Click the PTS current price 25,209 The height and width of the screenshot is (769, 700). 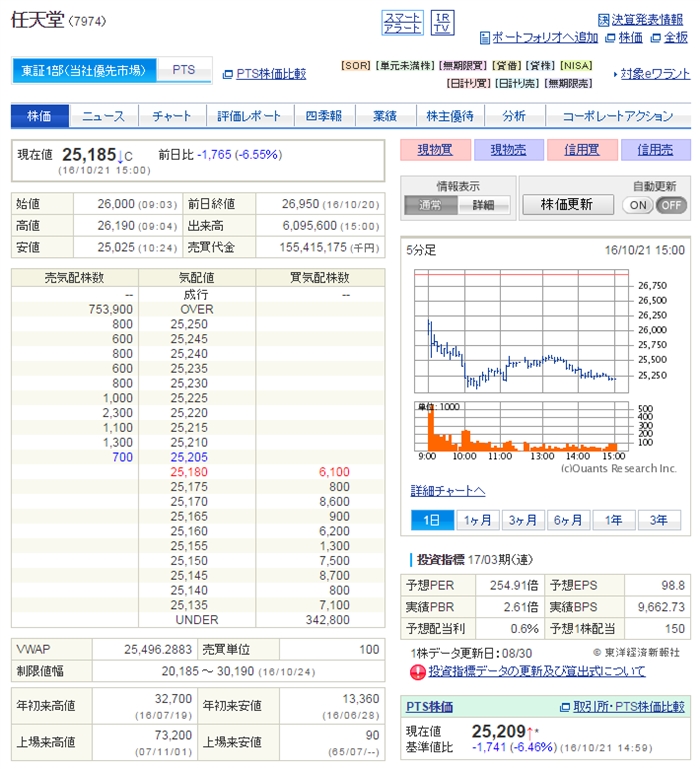point(499,731)
